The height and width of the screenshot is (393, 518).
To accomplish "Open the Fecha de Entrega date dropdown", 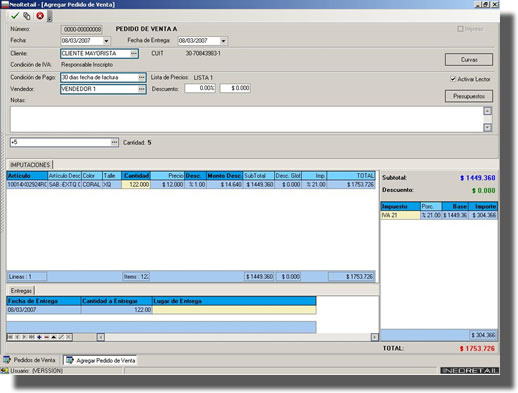I will 223,41.
